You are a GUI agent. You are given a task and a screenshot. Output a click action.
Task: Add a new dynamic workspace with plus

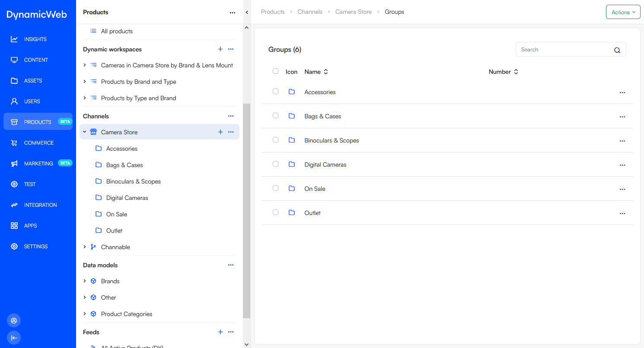220,49
